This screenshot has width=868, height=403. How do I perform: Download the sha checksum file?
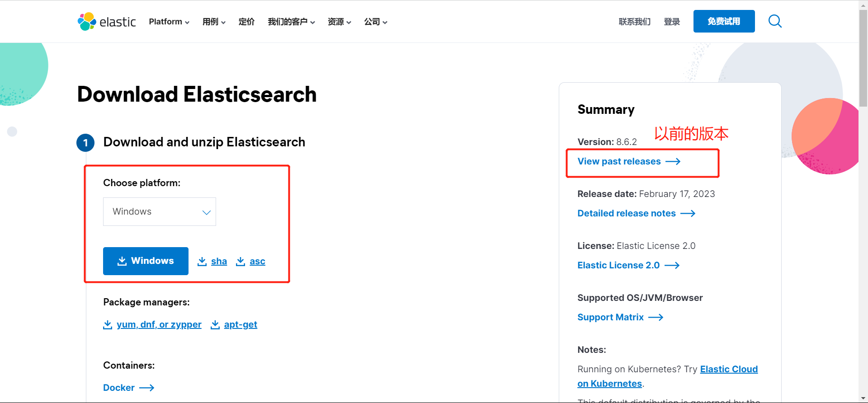[x=212, y=261]
